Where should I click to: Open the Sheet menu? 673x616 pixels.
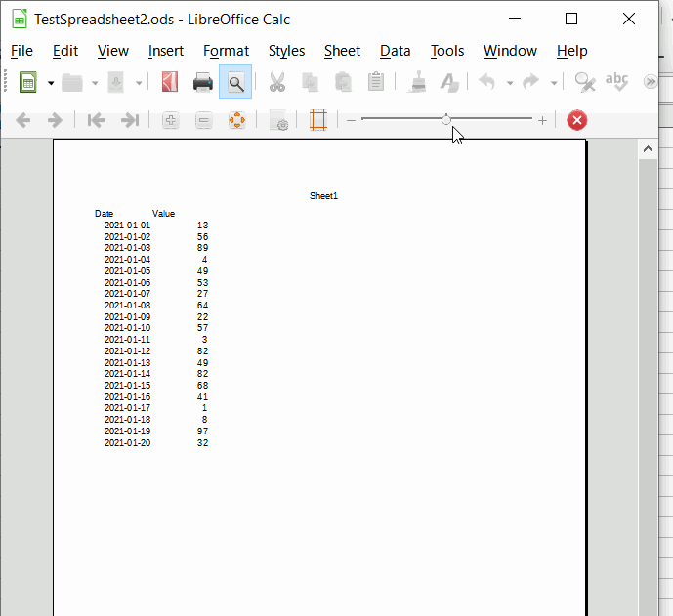pyautogui.click(x=342, y=51)
